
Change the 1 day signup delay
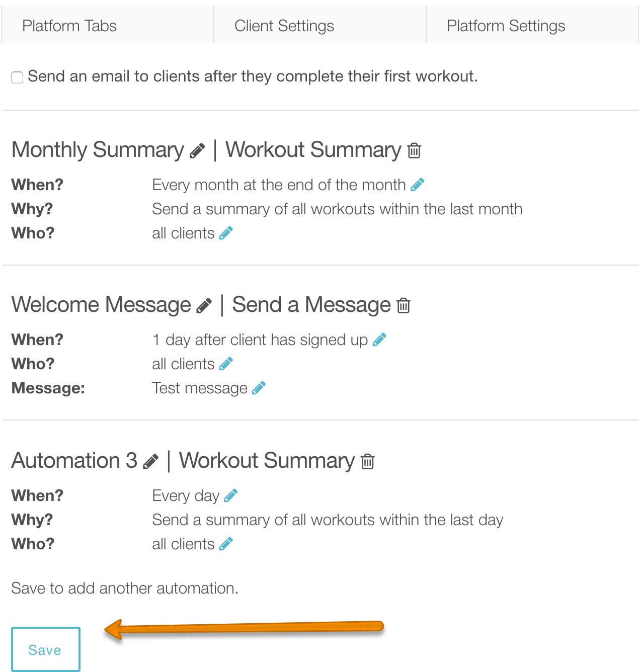click(379, 339)
